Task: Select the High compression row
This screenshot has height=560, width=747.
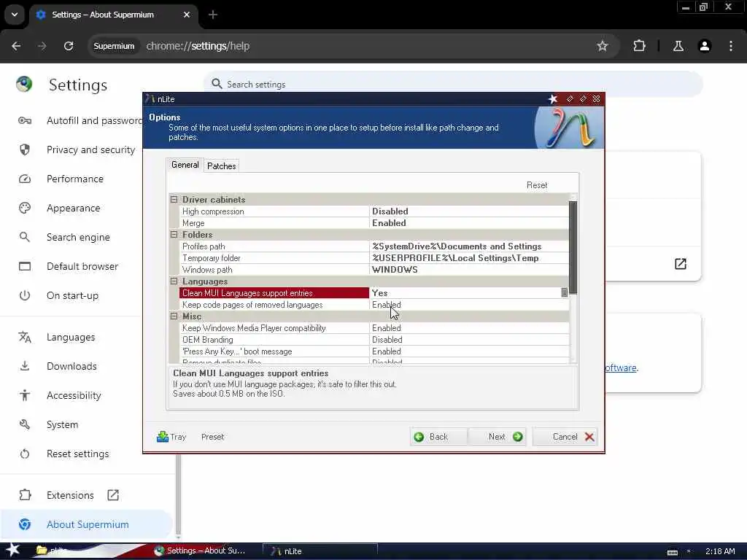Action: pyautogui.click(x=374, y=211)
